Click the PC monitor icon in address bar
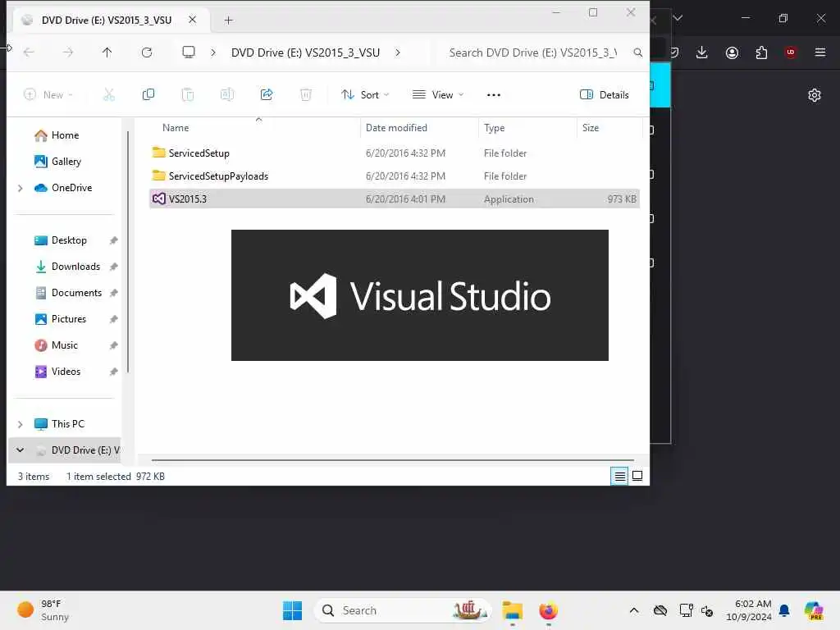The height and width of the screenshot is (630, 840). [x=189, y=52]
